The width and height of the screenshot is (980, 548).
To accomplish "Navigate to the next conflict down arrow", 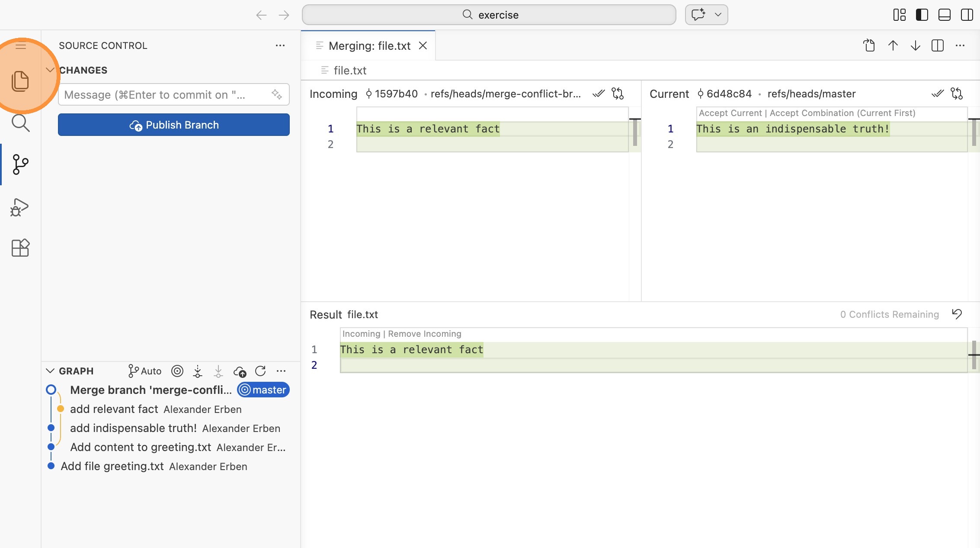I will [915, 45].
